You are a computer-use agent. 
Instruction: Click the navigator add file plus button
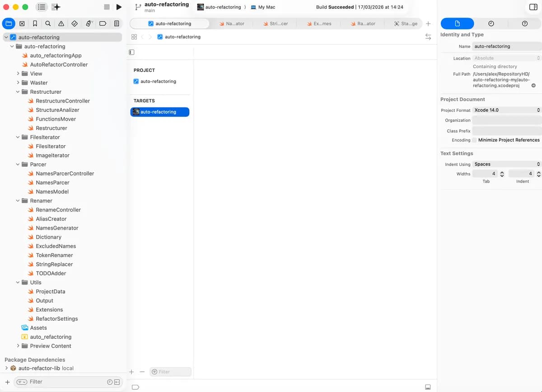tap(7, 382)
